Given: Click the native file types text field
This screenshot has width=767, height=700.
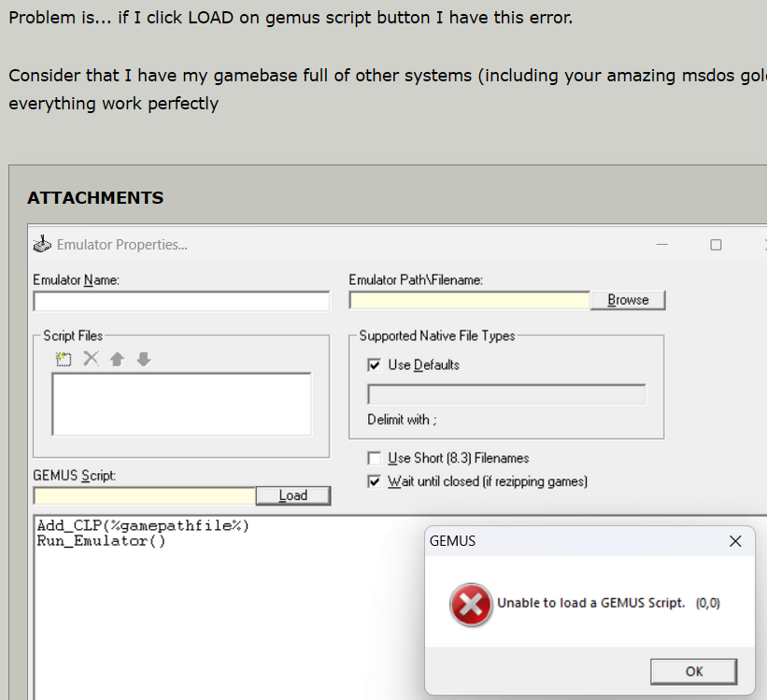Looking at the screenshot, I should pyautogui.click(x=506, y=394).
